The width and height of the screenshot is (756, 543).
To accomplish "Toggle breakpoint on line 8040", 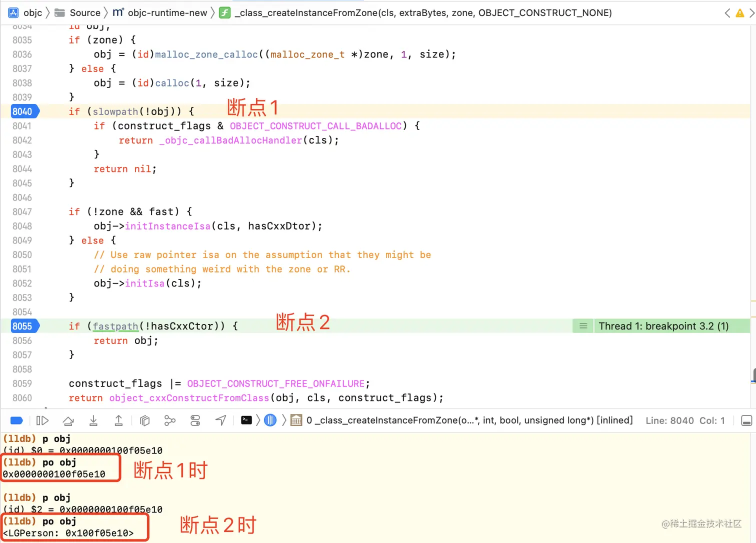I will (x=24, y=111).
